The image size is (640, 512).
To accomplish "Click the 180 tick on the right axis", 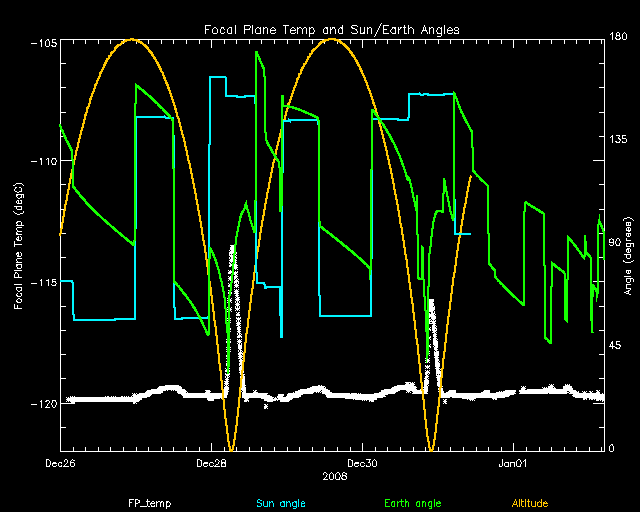I will point(618,36).
